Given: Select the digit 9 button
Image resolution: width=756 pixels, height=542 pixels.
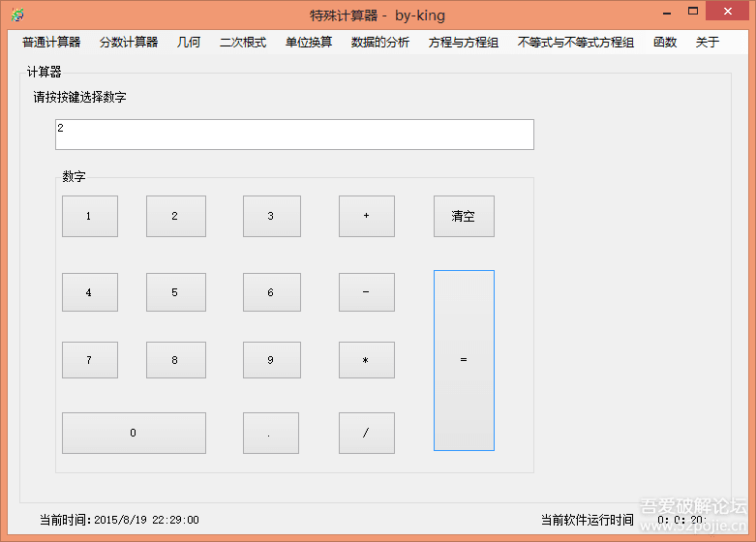Looking at the screenshot, I should coord(272,360).
